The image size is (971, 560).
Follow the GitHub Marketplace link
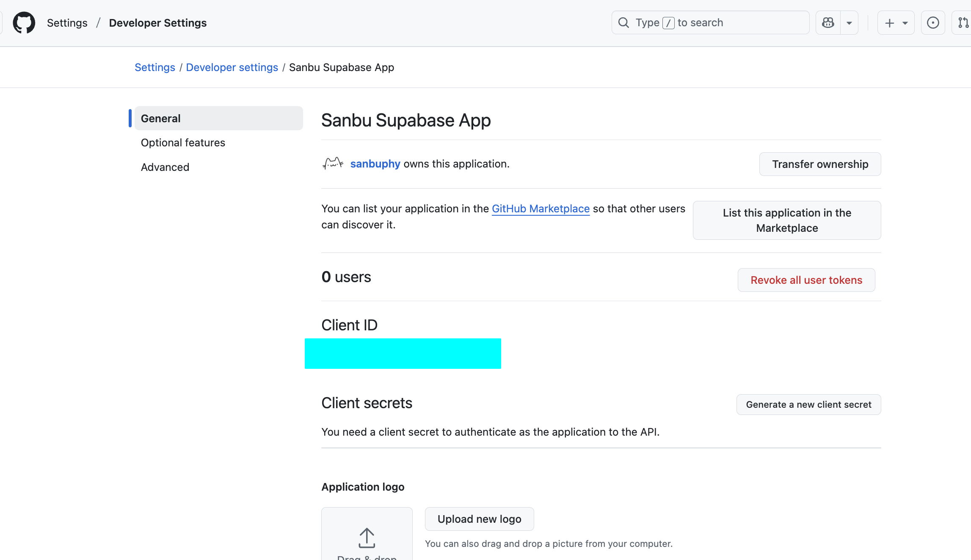tap(541, 209)
